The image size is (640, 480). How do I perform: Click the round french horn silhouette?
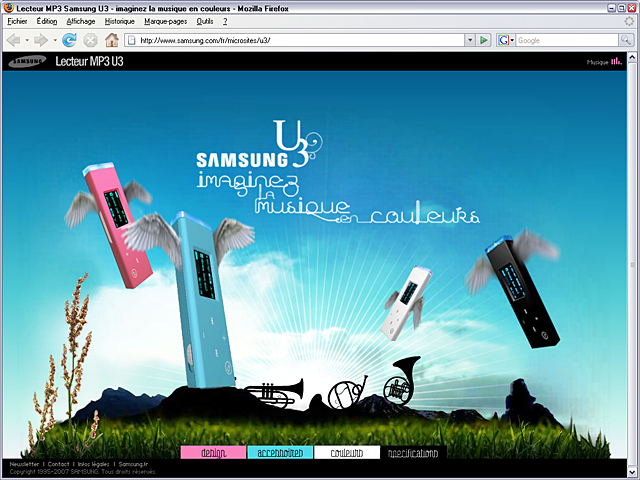click(348, 393)
